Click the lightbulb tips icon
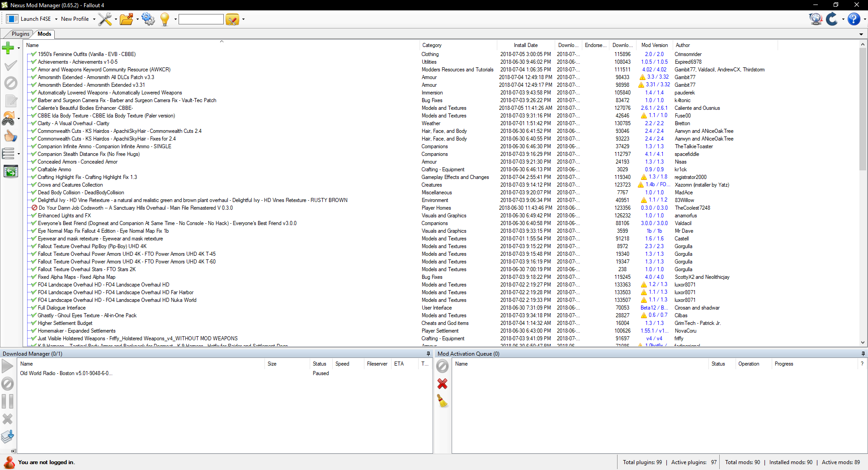This screenshot has width=868, height=470. tap(165, 19)
